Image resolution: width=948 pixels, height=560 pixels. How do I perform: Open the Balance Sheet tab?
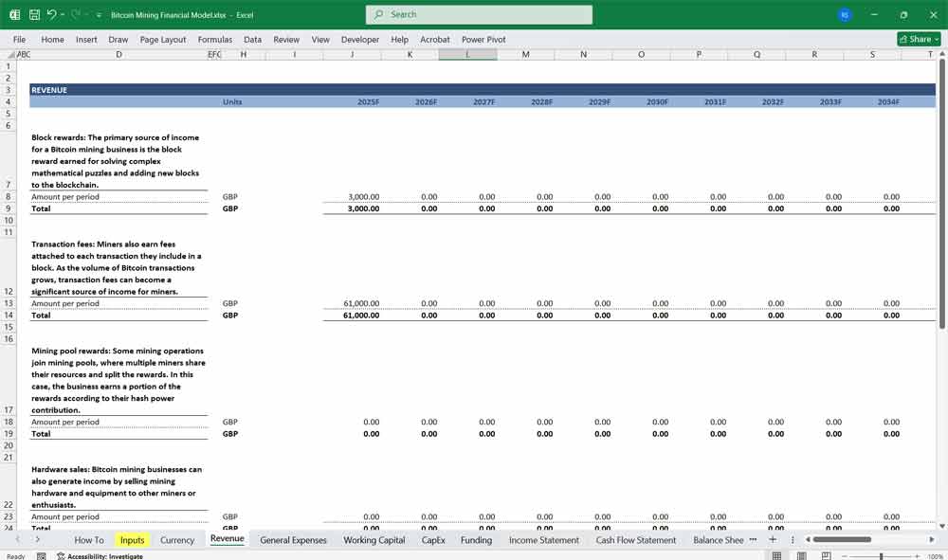click(719, 540)
